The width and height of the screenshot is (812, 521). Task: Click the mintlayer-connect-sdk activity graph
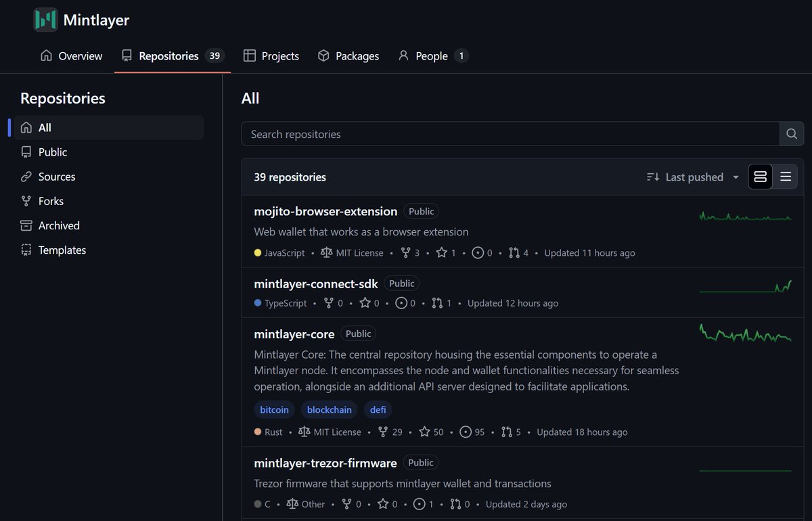click(x=745, y=286)
